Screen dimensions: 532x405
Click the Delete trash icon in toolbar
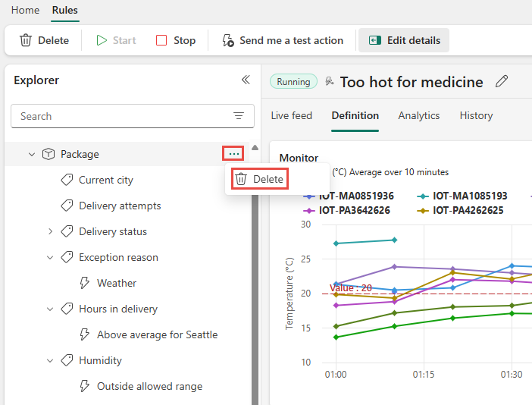[26, 40]
